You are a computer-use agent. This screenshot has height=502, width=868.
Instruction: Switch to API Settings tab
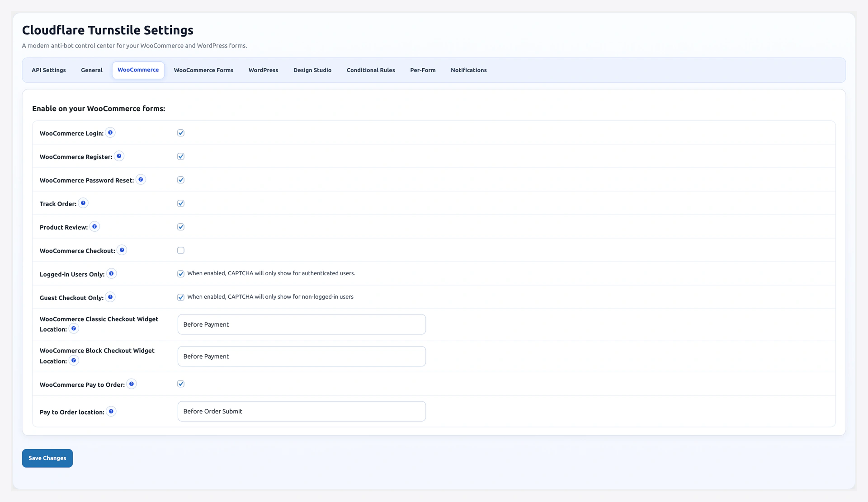[49, 70]
